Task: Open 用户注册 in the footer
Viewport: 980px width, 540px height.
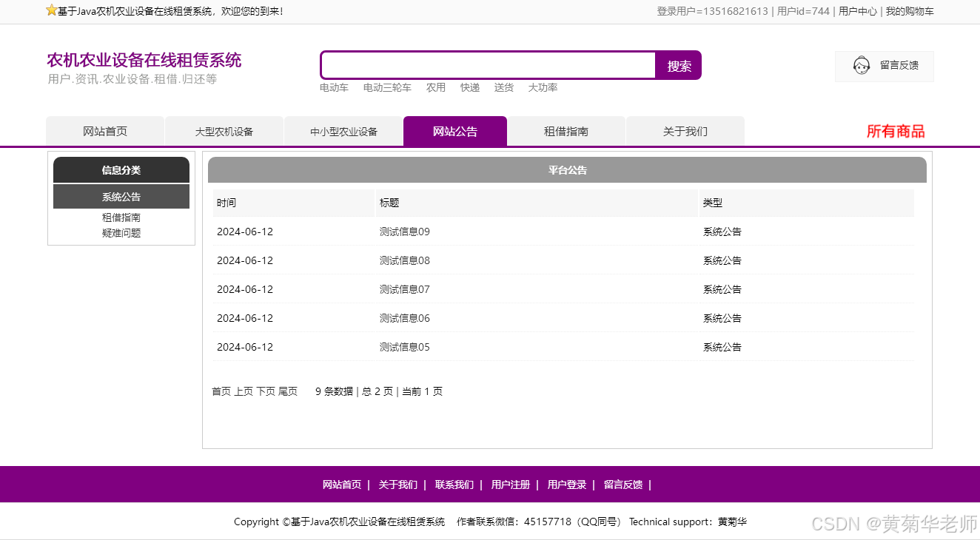Action: (509, 485)
